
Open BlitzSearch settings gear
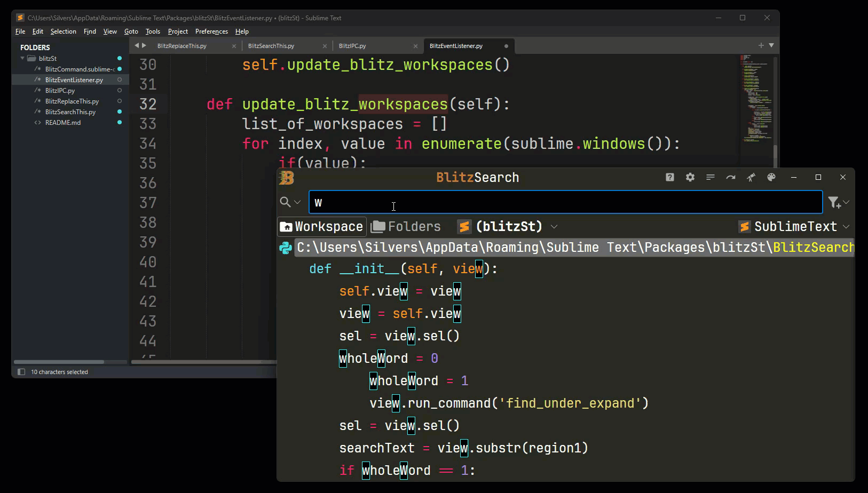tap(690, 177)
